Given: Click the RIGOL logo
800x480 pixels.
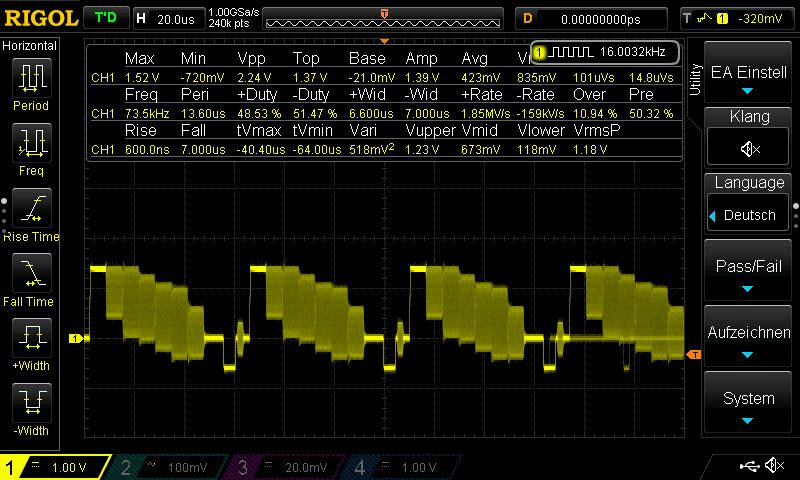Looking at the screenshot, I should coord(39,18).
